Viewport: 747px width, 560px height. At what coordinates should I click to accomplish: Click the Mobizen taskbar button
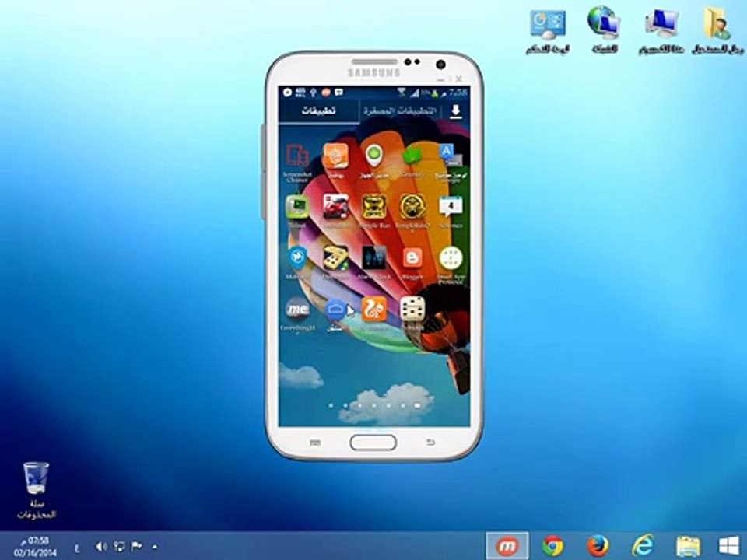pos(507,546)
